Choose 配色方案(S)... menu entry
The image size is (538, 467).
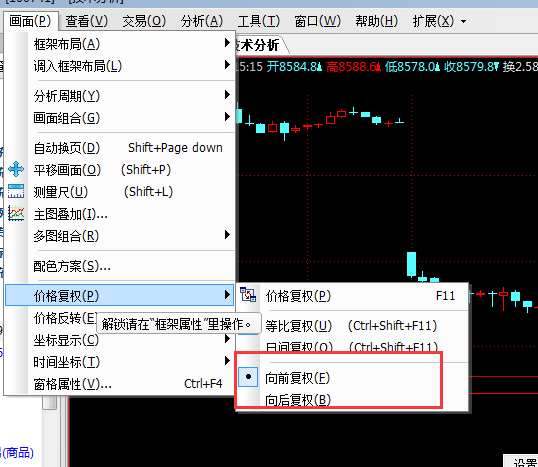point(119,266)
